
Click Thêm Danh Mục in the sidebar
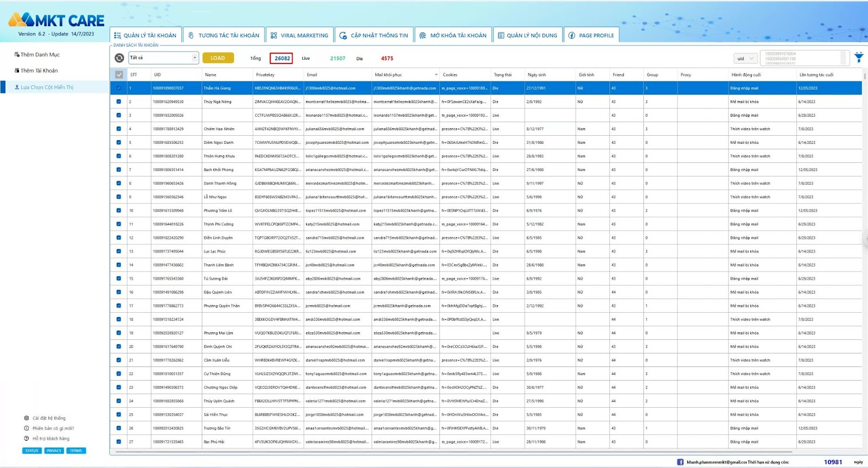click(40, 54)
